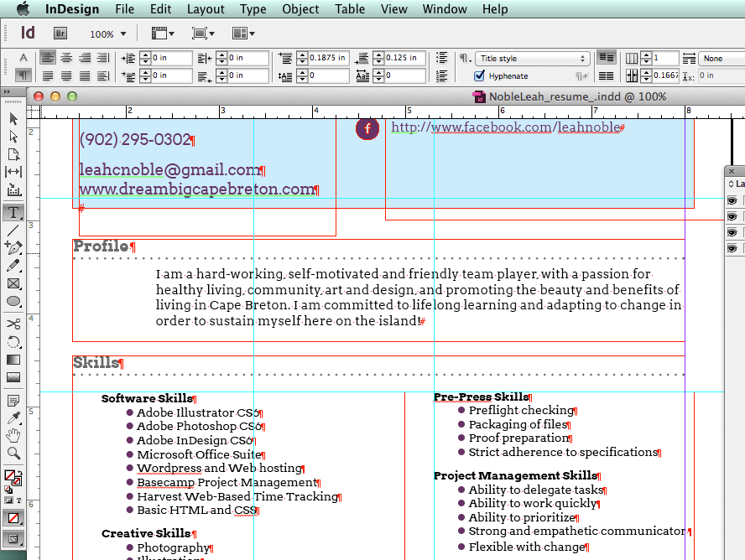Open Adobe Bridge with the Br button
The width and height of the screenshot is (745, 560).
click(x=60, y=34)
